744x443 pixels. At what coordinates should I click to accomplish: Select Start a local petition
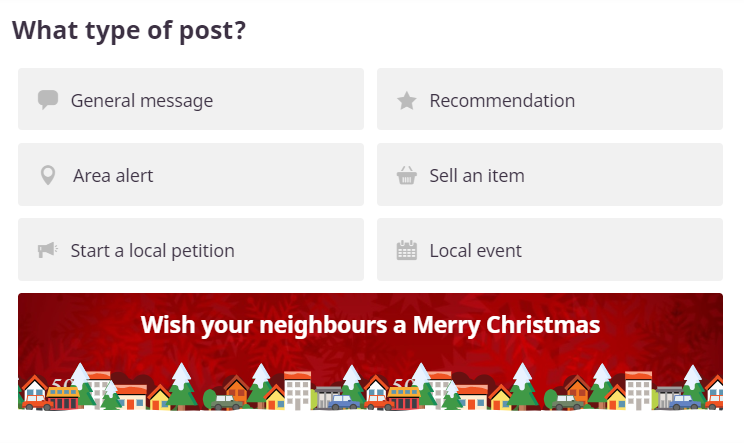coord(191,249)
